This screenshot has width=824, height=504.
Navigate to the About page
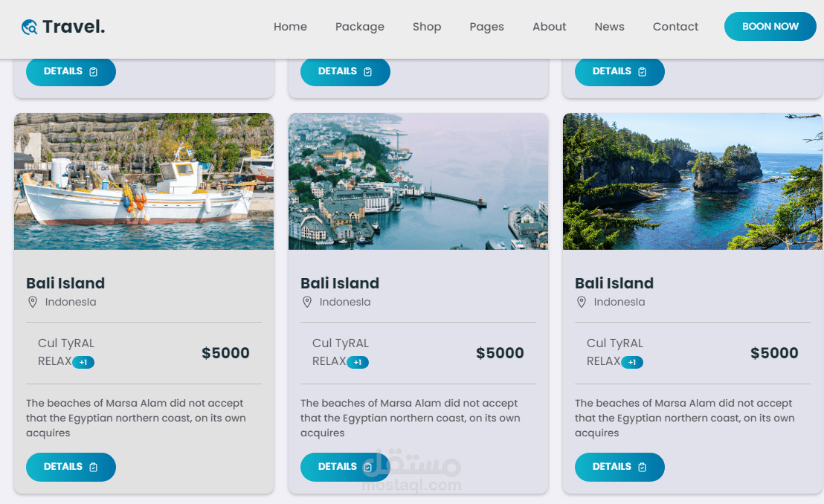coord(550,27)
